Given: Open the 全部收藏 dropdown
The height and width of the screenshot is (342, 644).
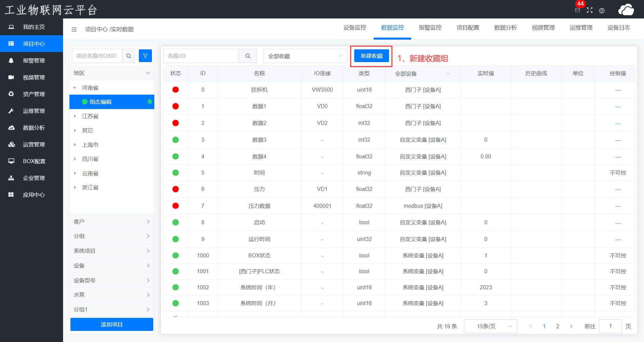Looking at the screenshot, I should click(x=305, y=56).
